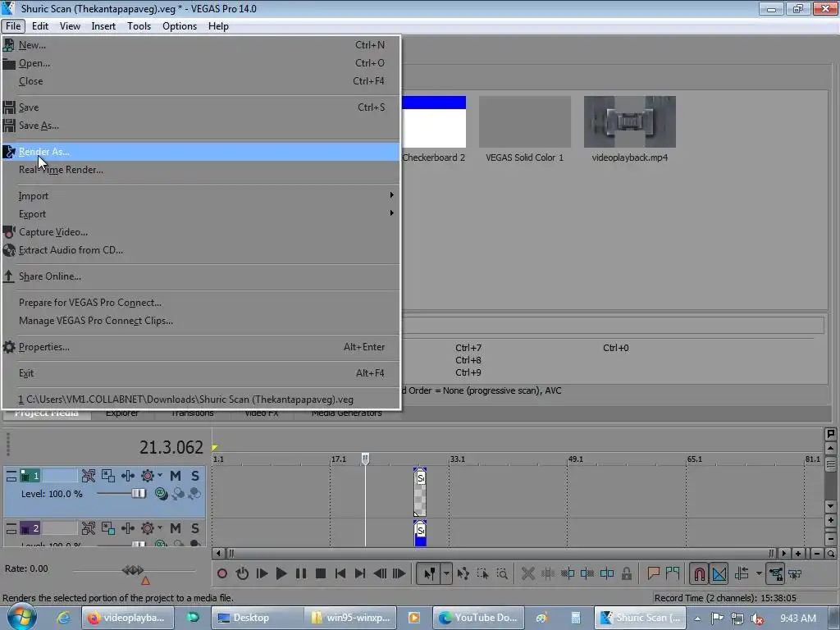840x630 pixels.
Task: Click the Stop button
Action: pyautogui.click(x=321, y=573)
